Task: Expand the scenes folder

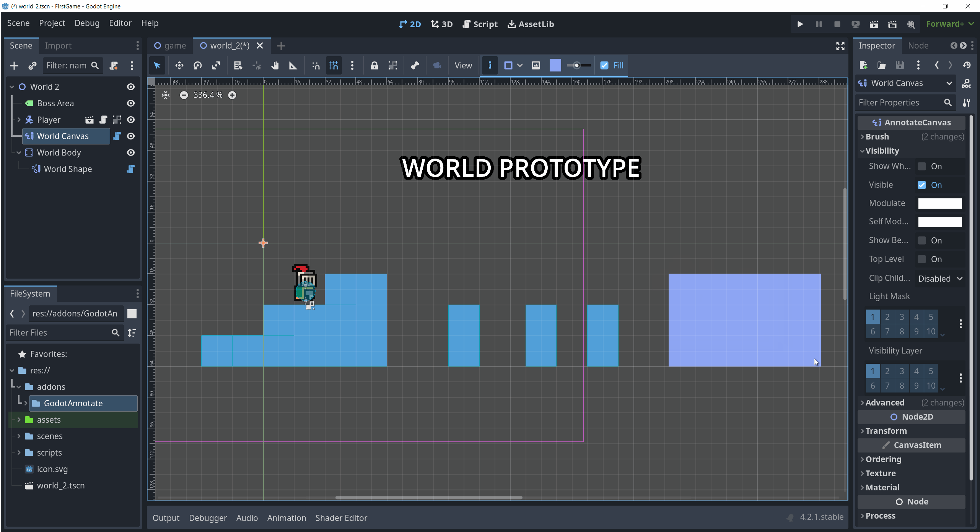Action: click(19, 436)
